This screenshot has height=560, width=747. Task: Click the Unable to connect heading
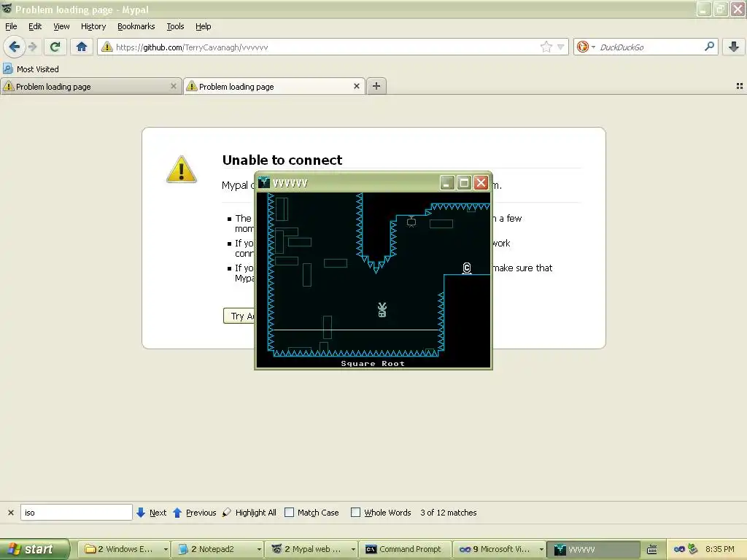pos(282,160)
